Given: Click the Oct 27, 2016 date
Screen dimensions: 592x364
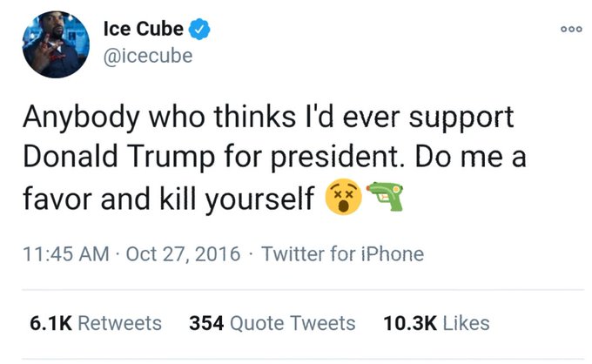Looking at the screenshot, I should point(181,255).
